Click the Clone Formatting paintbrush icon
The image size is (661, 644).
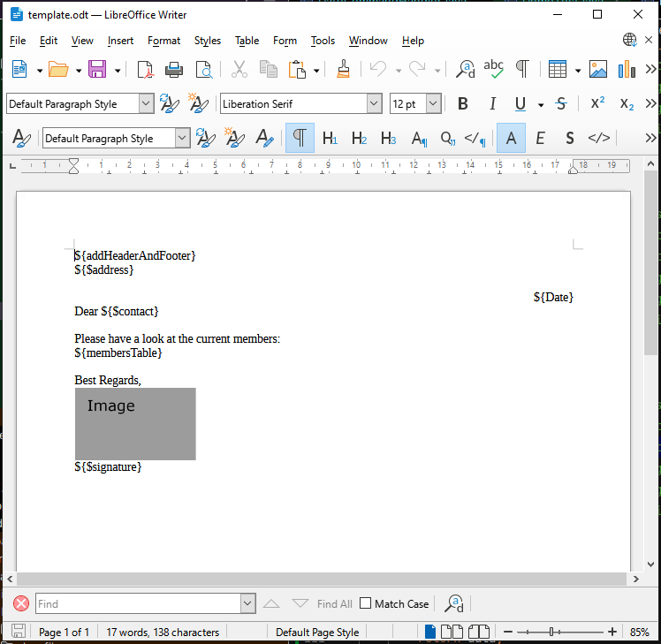pos(344,70)
